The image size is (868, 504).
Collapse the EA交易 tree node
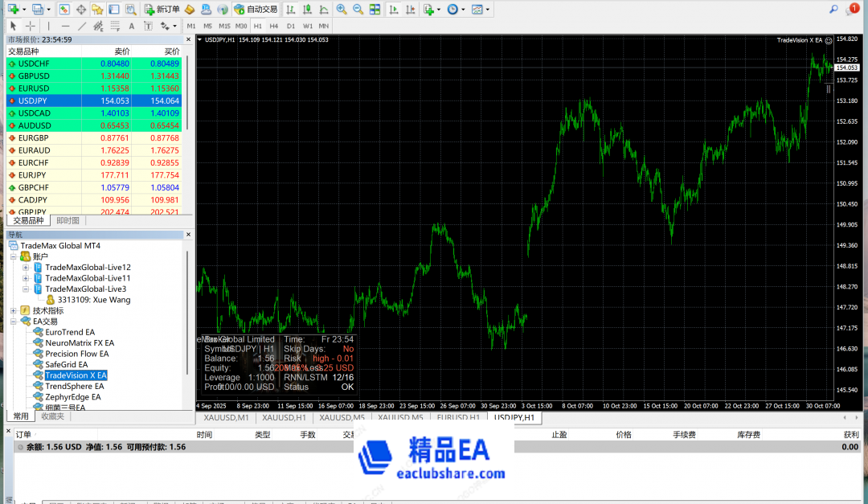14,322
